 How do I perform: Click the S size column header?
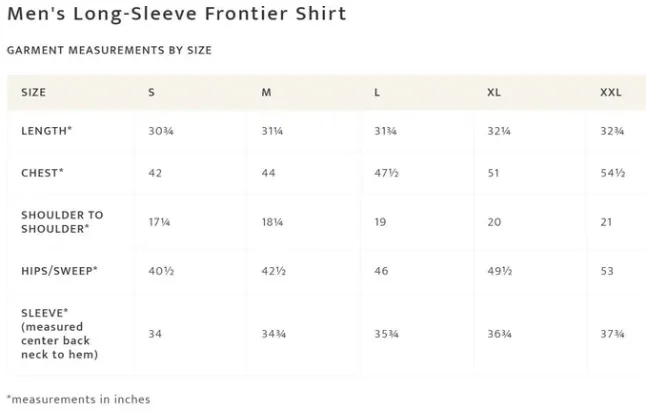151,92
